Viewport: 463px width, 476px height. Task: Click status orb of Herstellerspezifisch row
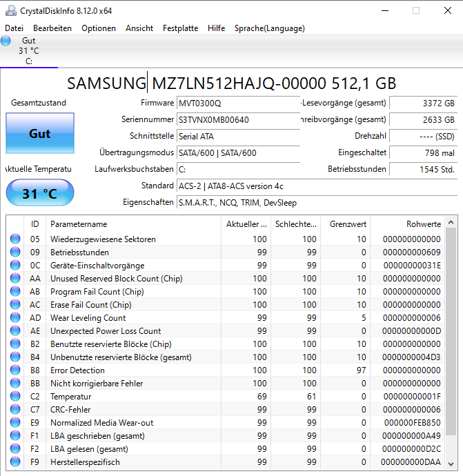(x=15, y=462)
